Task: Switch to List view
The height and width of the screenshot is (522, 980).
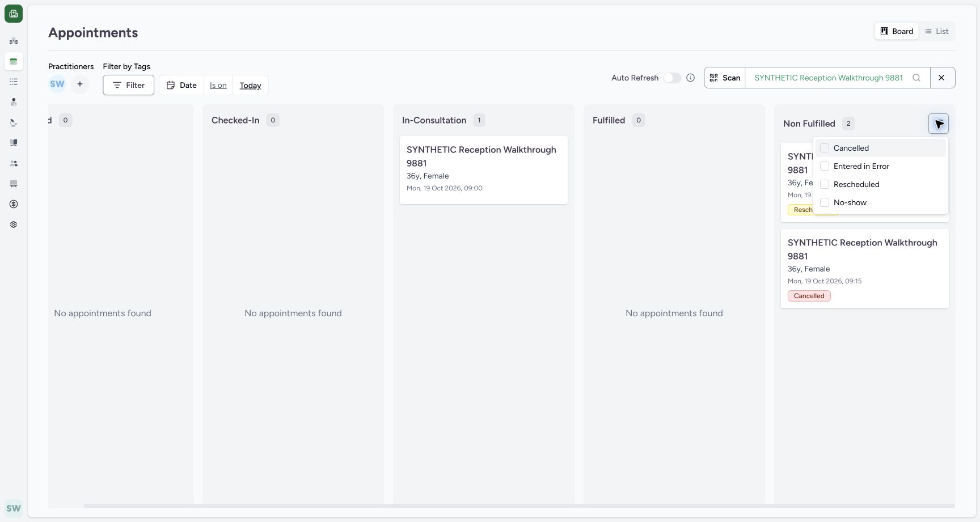Action: tap(937, 31)
